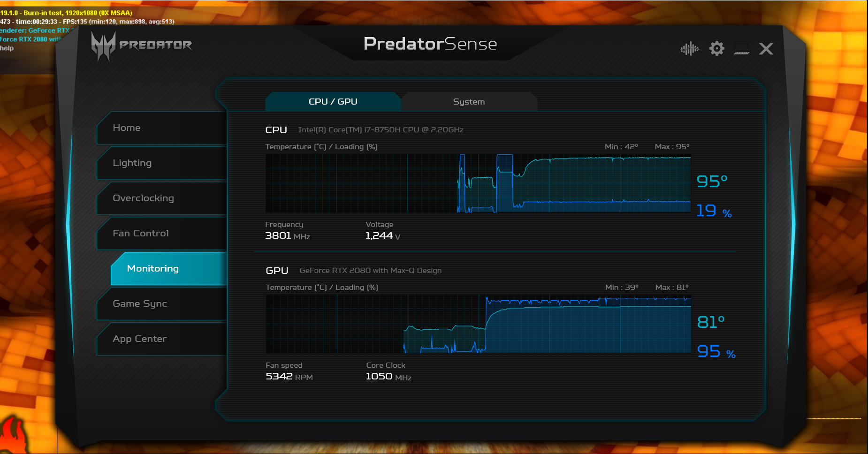This screenshot has width=868, height=454.
Task: Click the Burn-in test title text behind PredatorSense
Action: 66,13
